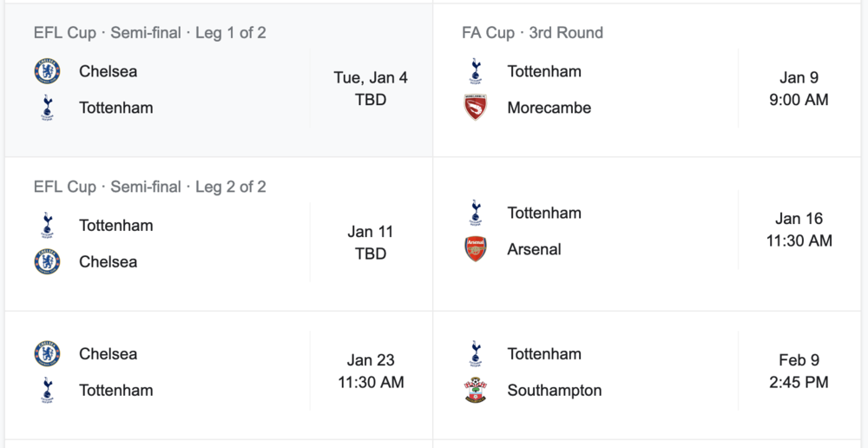Open the Arsenal team name
Screen dimensions: 868x448
pyautogui.click(x=534, y=249)
